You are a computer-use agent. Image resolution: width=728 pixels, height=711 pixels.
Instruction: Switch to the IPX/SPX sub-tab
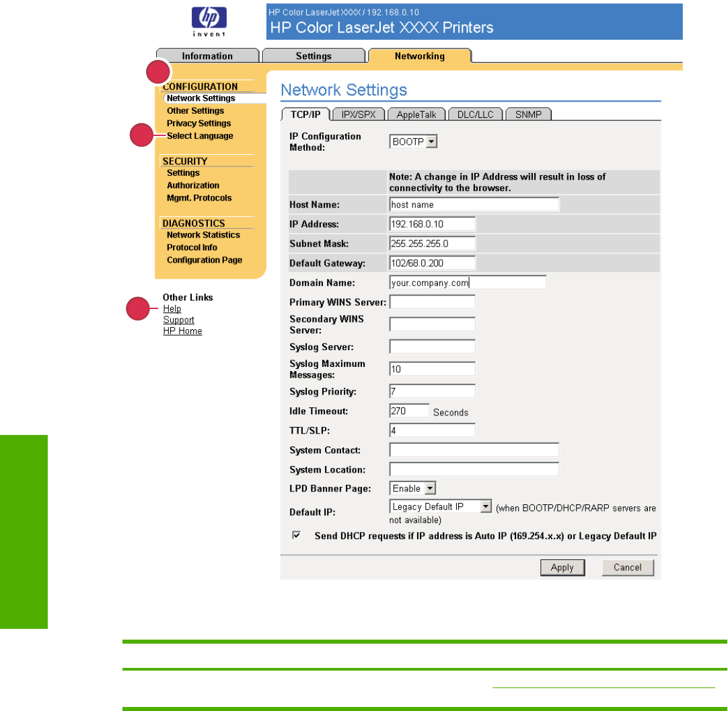(359, 114)
